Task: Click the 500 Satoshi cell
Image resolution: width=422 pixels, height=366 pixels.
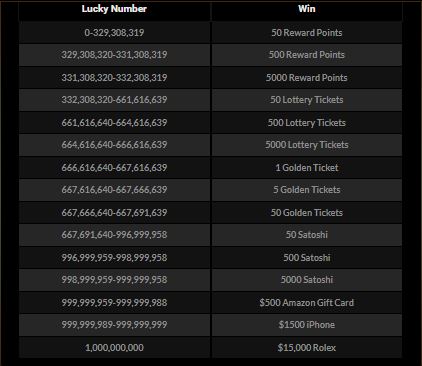Action: point(307,258)
